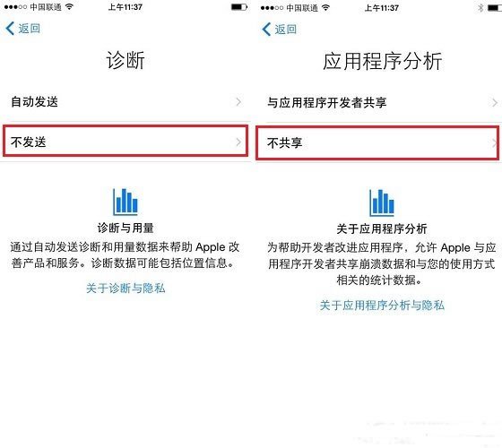Screen dimensions: 502x448
Task: Click 诊断与用量 heading text
Action: [125, 228]
